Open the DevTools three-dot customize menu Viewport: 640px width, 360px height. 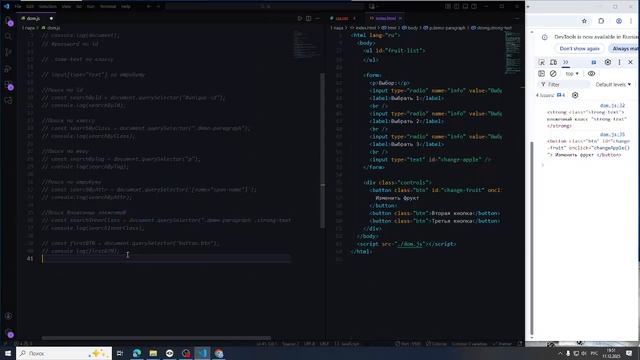tap(619, 62)
